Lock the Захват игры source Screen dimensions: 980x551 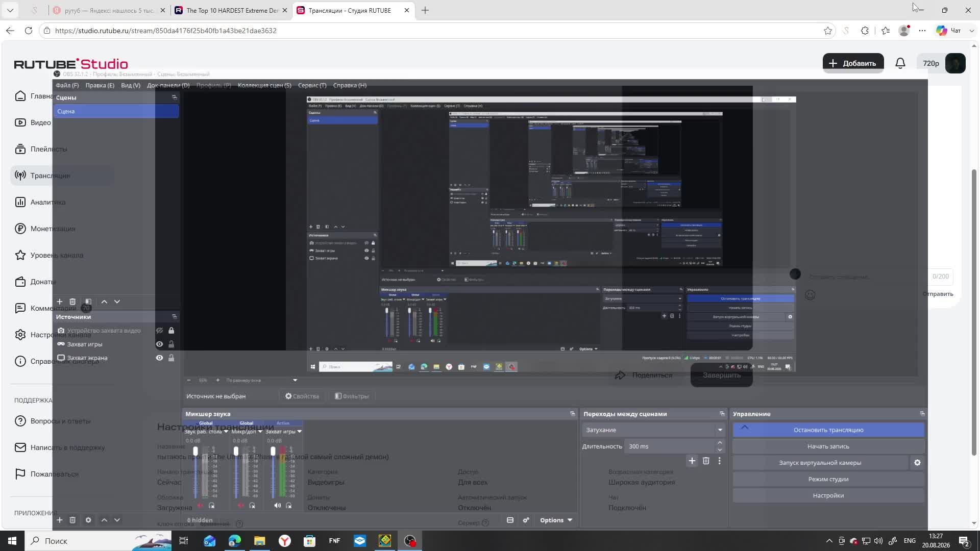point(171,344)
